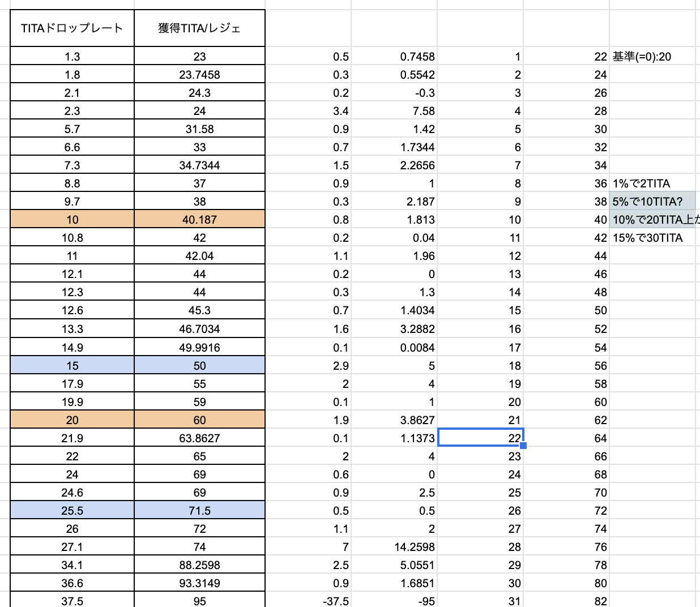Click the negative cell -37.5
700x607 pixels.
pyautogui.click(x=309, y=600)
